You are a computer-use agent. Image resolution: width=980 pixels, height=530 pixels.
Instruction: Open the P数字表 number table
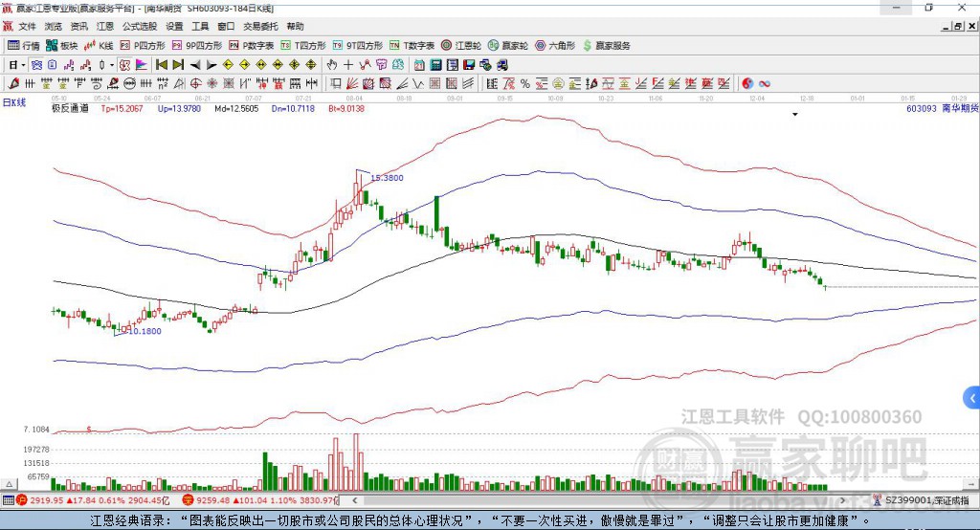252,46
